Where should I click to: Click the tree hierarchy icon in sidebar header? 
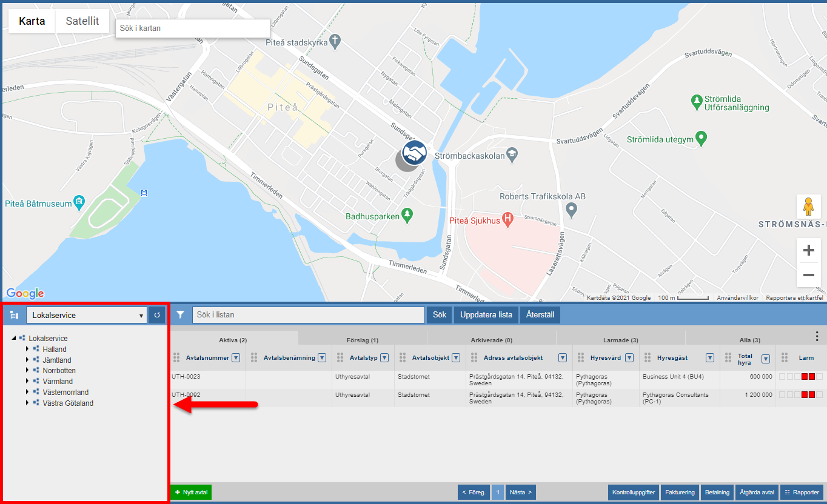pos(15,315)
